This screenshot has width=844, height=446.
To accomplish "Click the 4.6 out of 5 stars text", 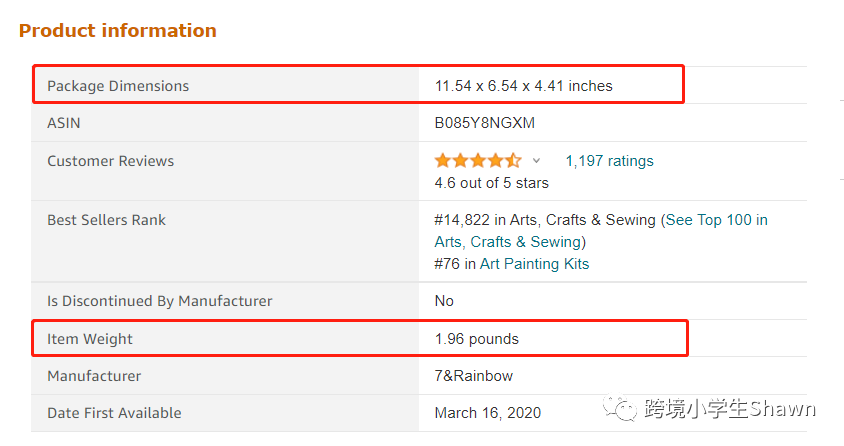I will [x=491, y=183].
